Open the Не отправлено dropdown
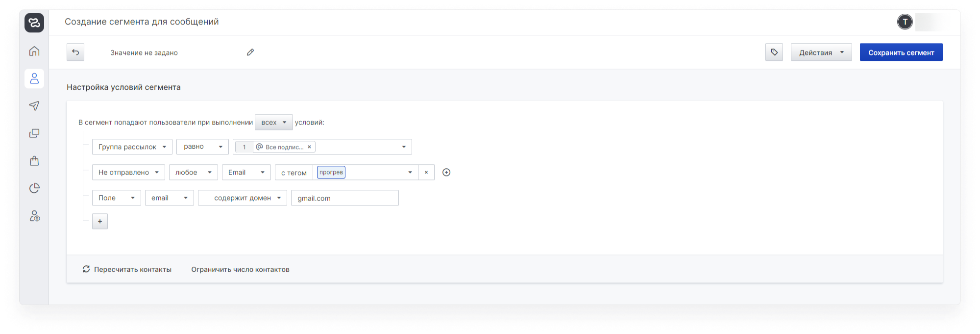The width and height of the screenshot is (980, 334). [128, 172]
